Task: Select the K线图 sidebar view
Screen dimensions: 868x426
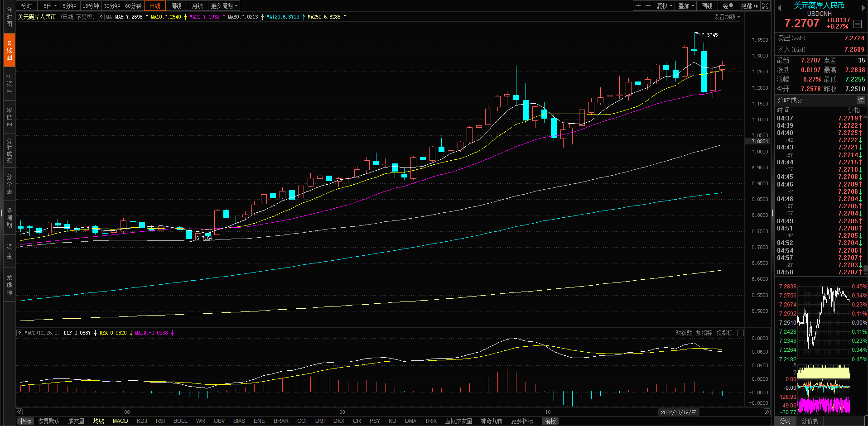Action: pos(9,50)
